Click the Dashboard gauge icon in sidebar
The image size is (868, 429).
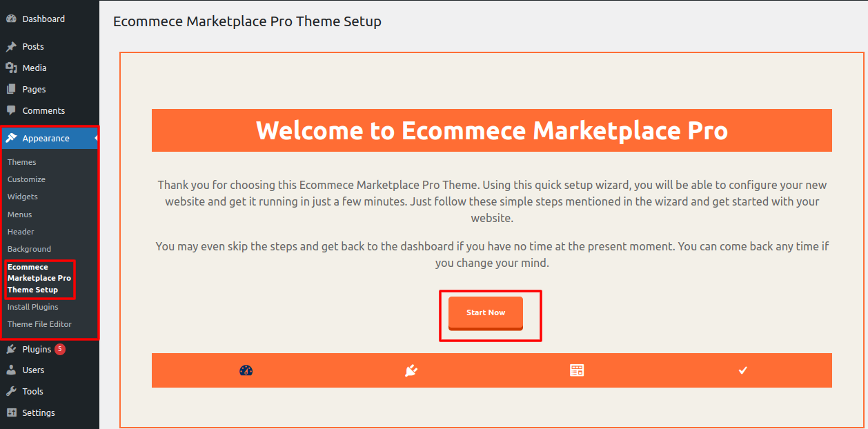11,19
